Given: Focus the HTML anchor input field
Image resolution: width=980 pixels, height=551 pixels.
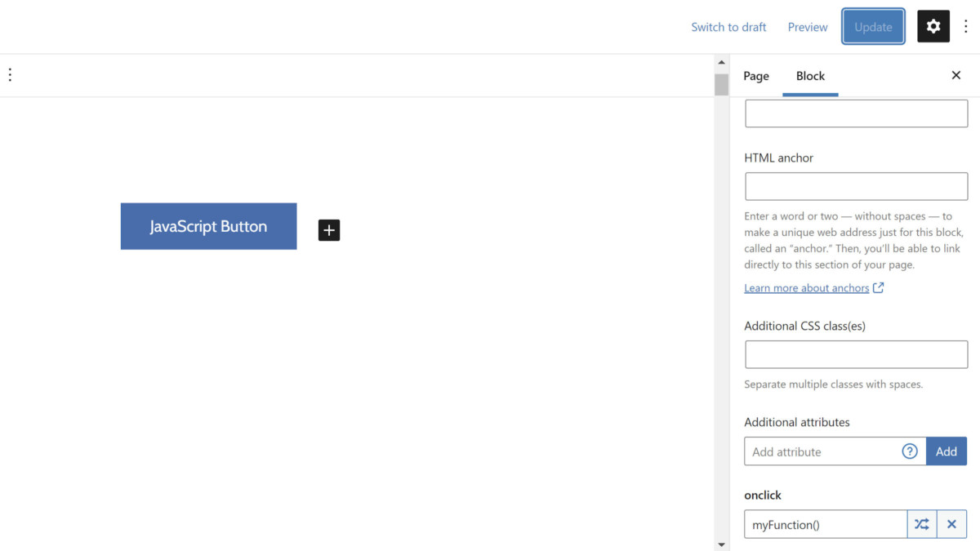Looking at the screenshot, I should [856, 187].
